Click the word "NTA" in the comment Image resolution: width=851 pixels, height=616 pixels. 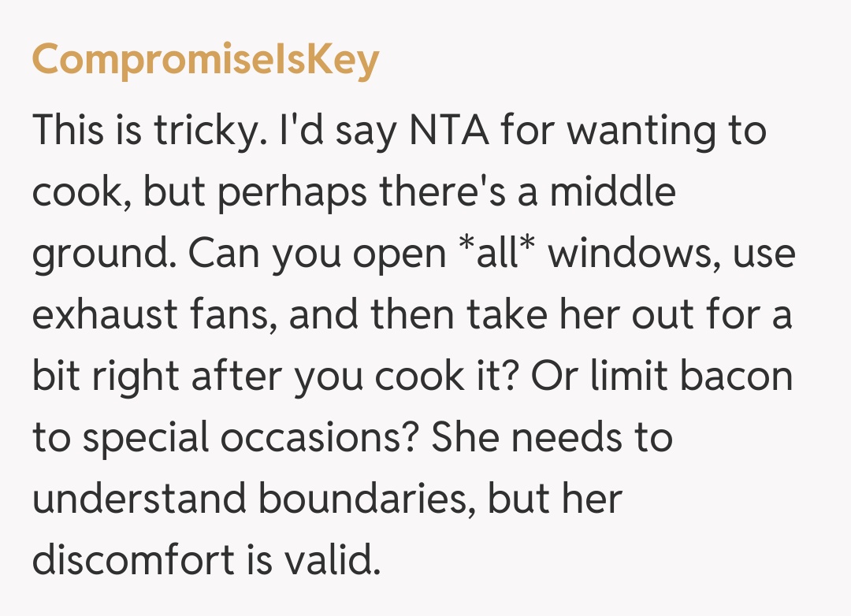point(448,130)
